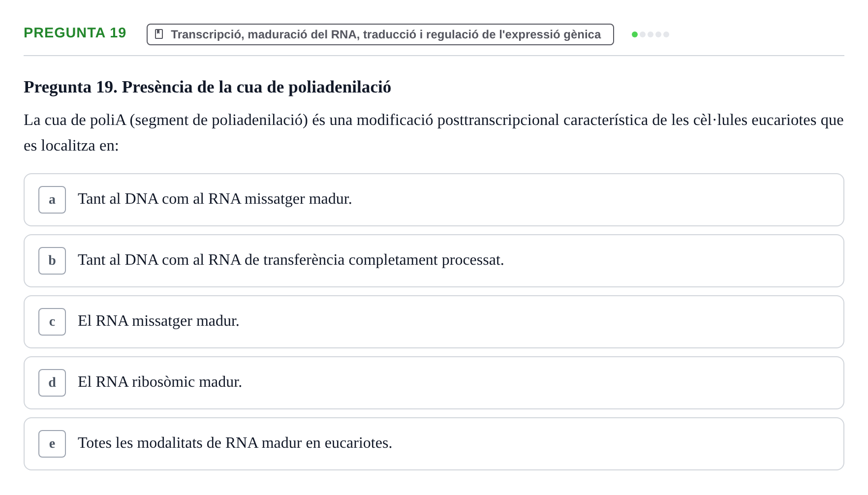Viewport: 868px width, 495px height.
Task: Click option text 'Tant al DNA com al RNA missatger madur.'
Action: pos(215,199)
